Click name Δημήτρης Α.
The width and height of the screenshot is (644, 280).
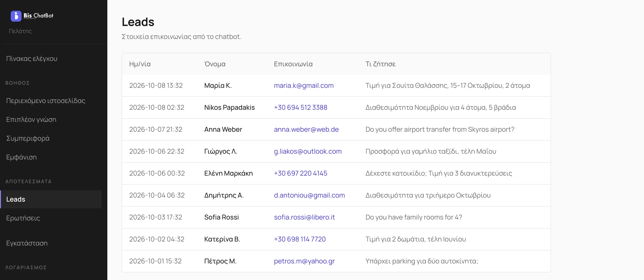(x=224, y=195)
